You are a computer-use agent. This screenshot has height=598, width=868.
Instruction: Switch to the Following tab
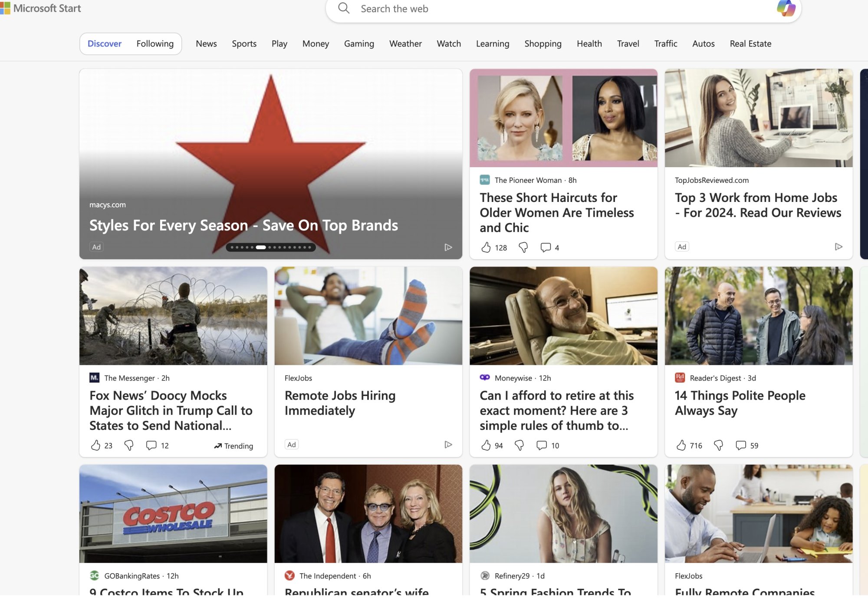(x=155, y=44)
